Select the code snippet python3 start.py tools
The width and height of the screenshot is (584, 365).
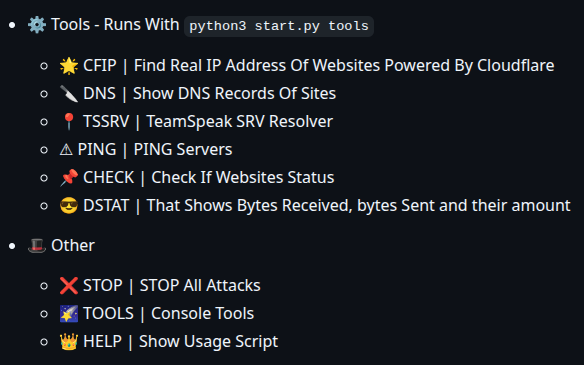(279, 26)
